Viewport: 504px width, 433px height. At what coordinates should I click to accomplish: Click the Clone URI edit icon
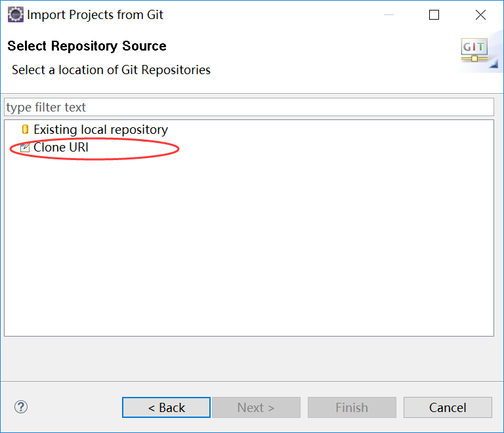point(25,147)
